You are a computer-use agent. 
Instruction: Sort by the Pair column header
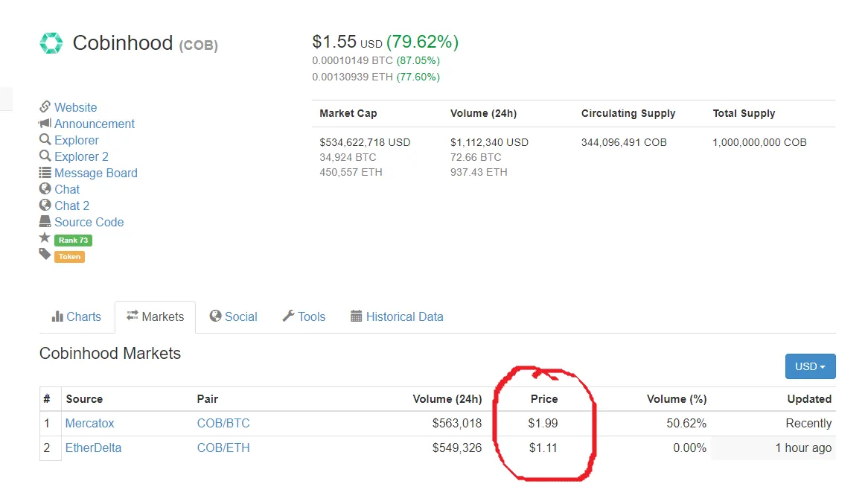click(208, 398)
